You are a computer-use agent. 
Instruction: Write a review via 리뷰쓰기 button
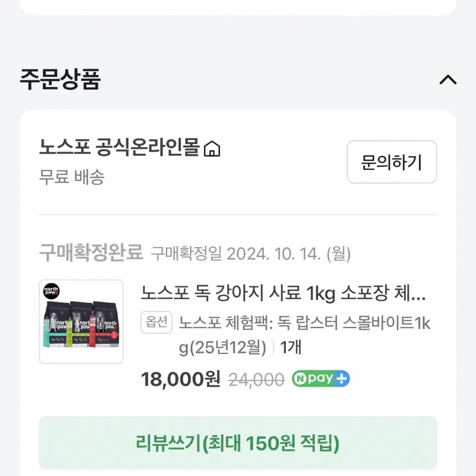tap(238, 443)
